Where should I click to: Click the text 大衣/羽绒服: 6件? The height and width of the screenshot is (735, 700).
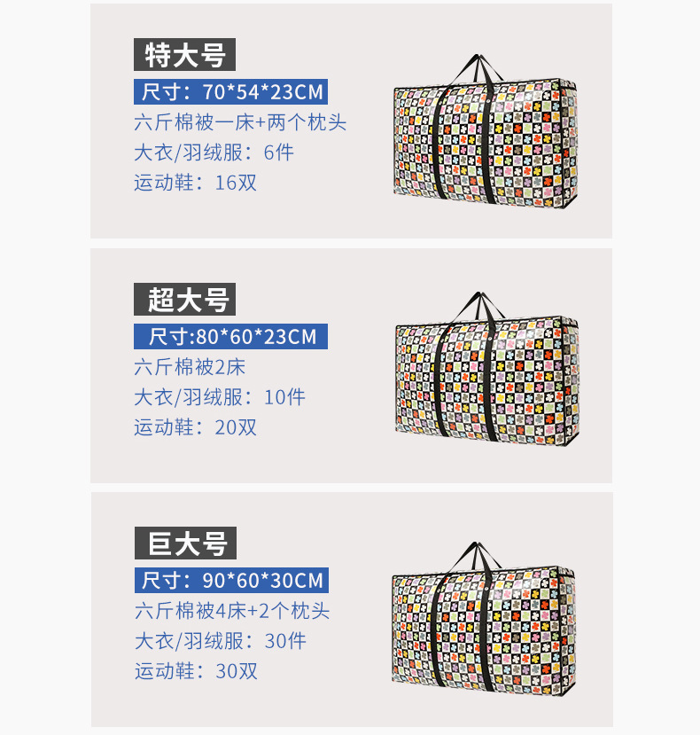pos(214,152)
